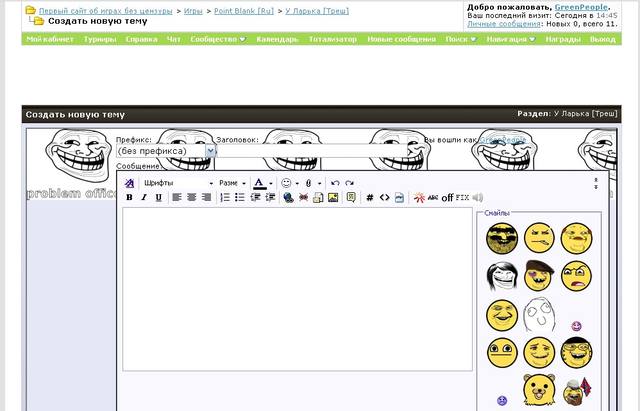Open Мой кабинет in navbar

coord(50,39)
